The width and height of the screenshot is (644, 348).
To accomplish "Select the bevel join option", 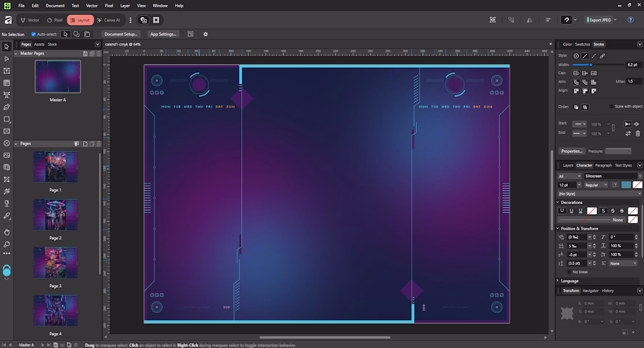I will coord(585,82).
